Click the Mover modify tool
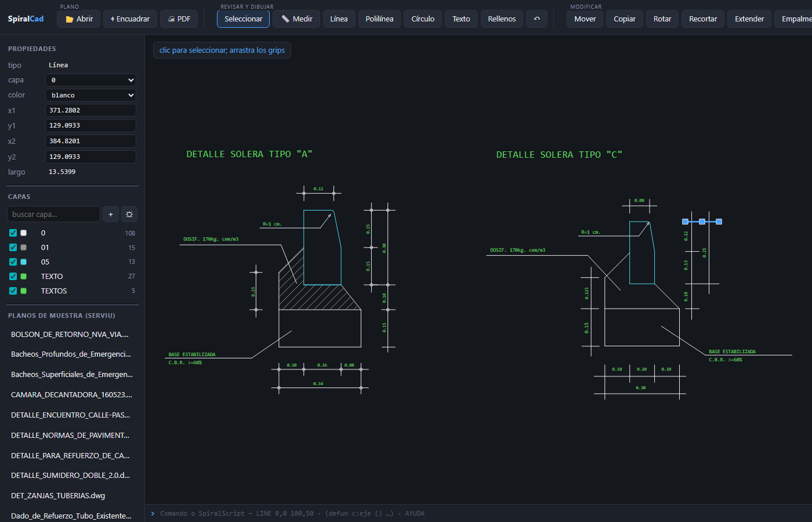The width and height of the screenshot is (812, 522). click(x=585, y=19)
